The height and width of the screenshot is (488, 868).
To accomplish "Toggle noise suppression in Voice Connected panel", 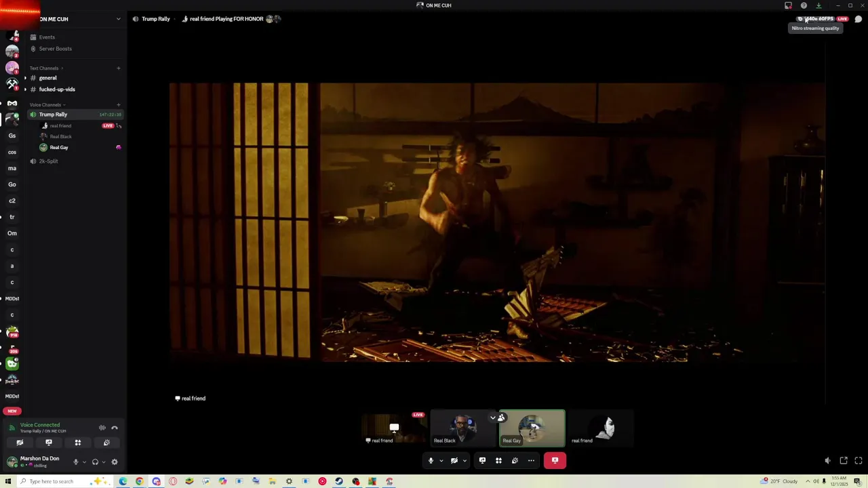I will coord(102,428).
